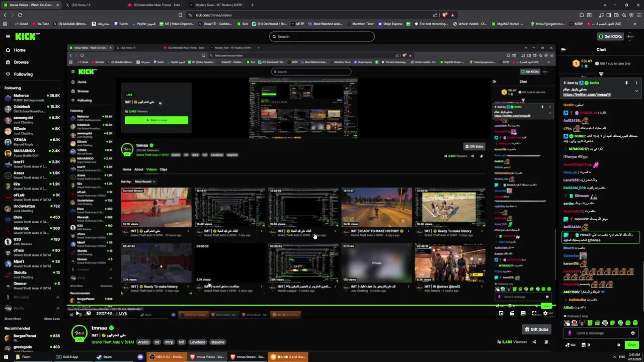This screenshot has height=362, width=644.
Task: Expand the pinned BotRix message chevron
Action: coord(636,91)
